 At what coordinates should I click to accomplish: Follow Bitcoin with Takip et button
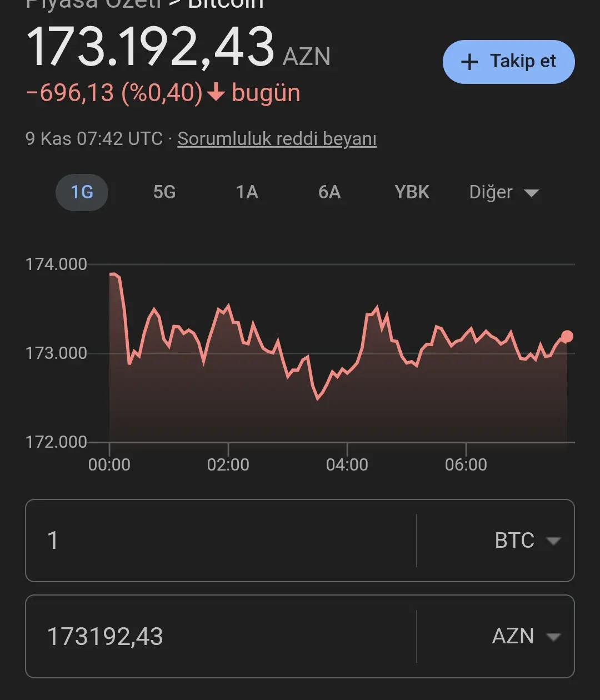(x=509, y=62)
